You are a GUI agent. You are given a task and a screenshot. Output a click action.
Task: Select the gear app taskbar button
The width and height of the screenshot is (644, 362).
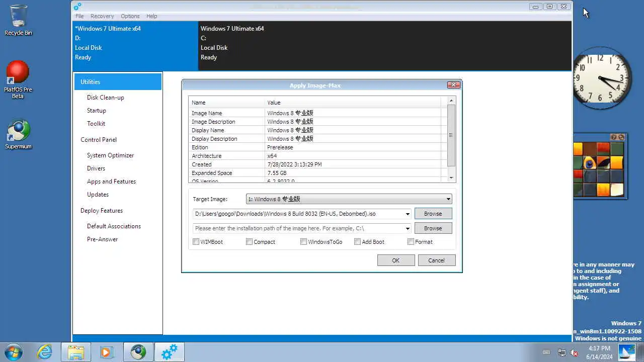[170, 352]
